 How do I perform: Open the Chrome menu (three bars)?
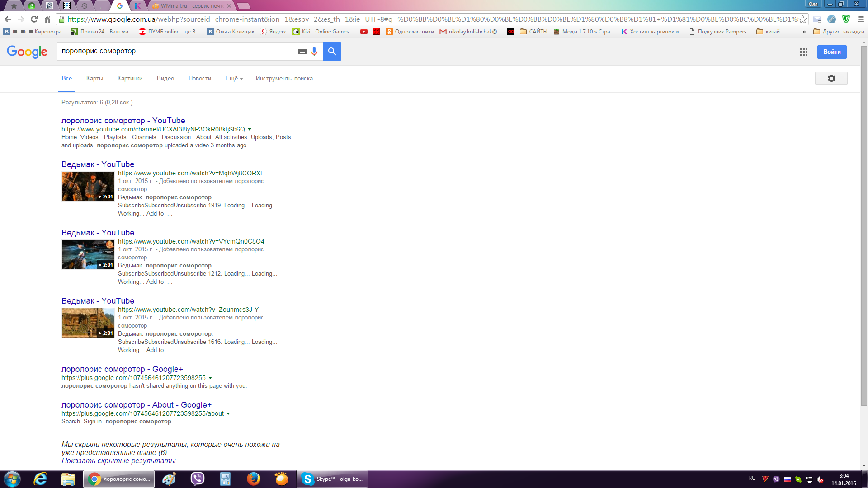coord(861,19)
